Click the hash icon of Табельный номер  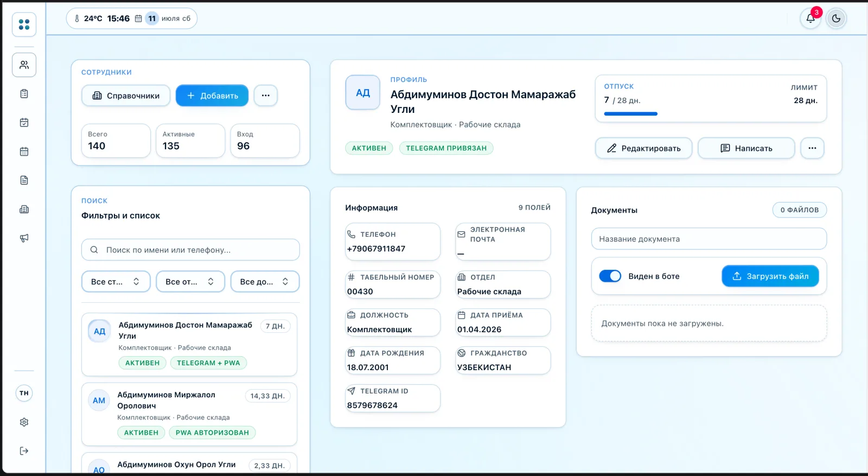point(351,277)
